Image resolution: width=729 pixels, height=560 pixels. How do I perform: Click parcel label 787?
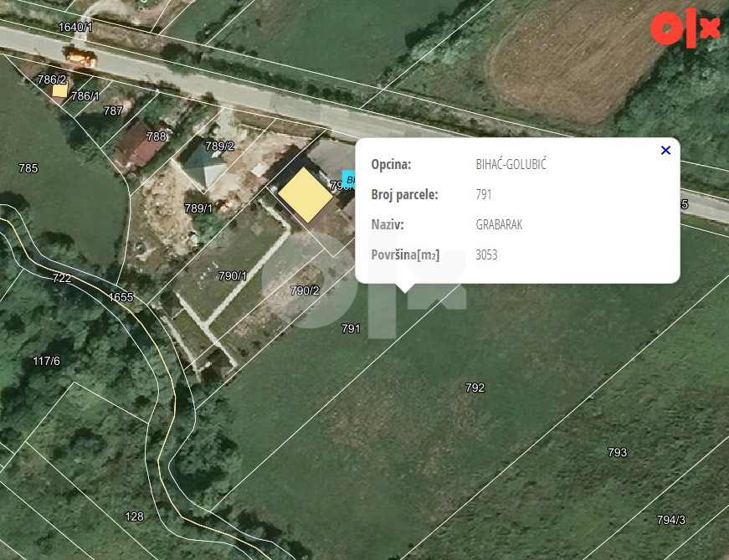coord(113,110)
